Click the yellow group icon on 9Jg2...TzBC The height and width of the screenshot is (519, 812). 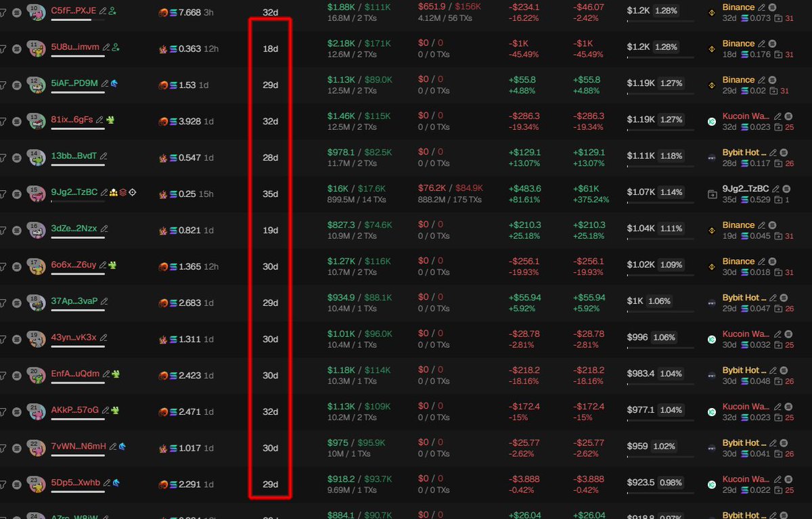click(x=114, y=193)
